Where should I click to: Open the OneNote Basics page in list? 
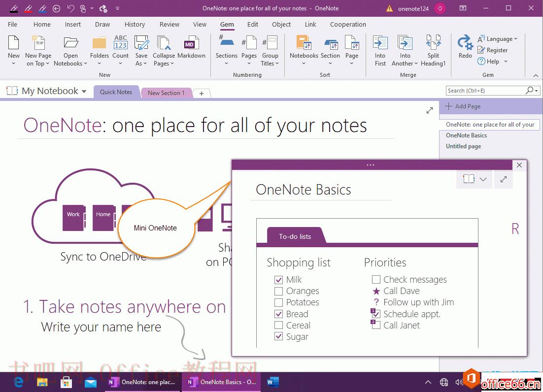coord(466,135)
